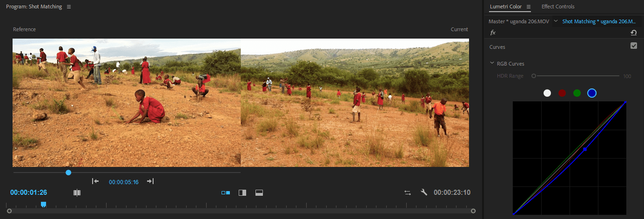Click the reference scrubber playhead

[x=68, y=173]
